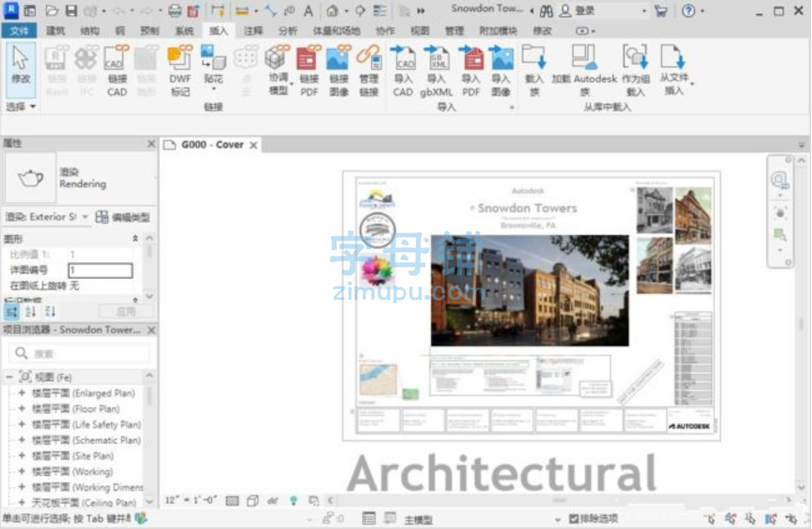Click the Default 3D View house icon
The height and width of the screenshot is (529, 812).
[333, 10]
